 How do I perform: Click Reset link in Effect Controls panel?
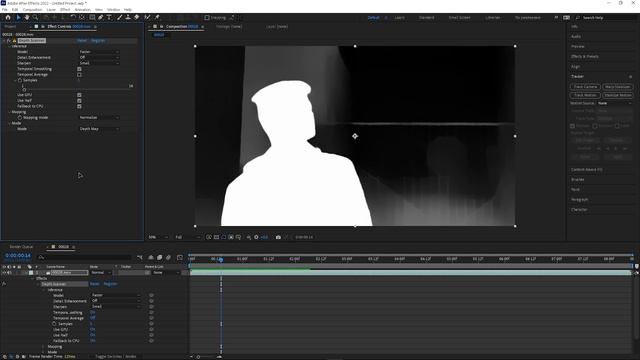(82, 41)
